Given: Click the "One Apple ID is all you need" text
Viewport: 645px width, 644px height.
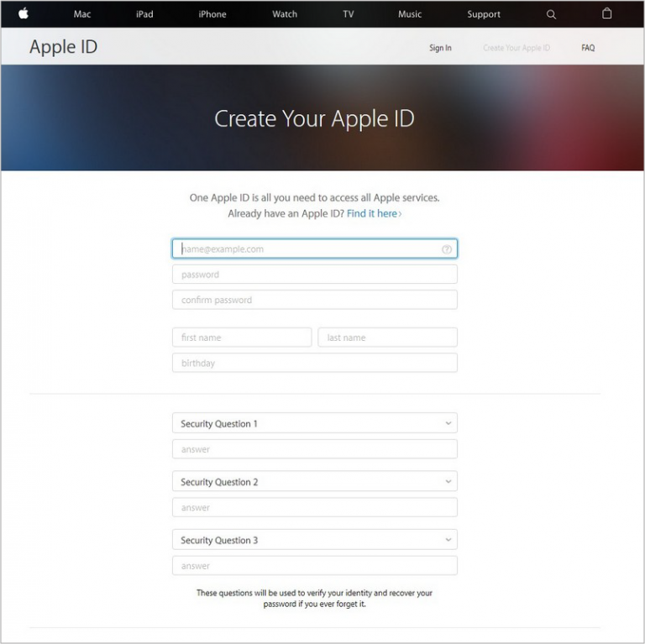Looking at the screenshot, I should tap(315, 198).
